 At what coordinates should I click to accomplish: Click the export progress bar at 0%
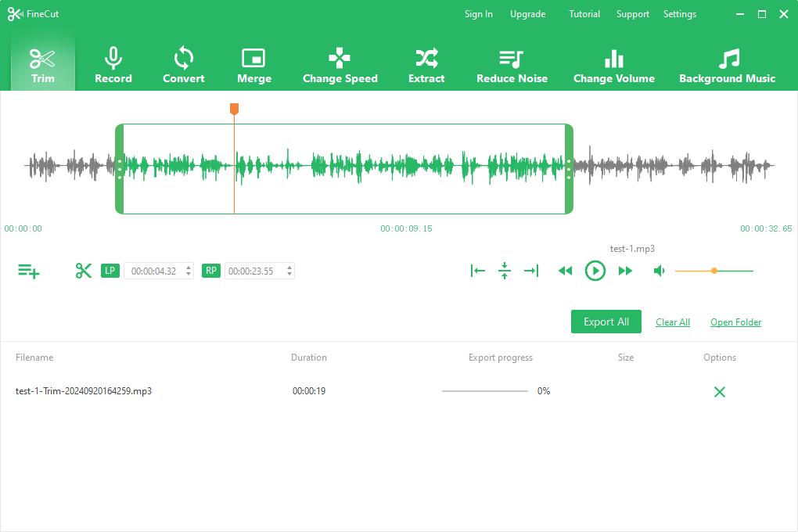[x=485, y=391]
